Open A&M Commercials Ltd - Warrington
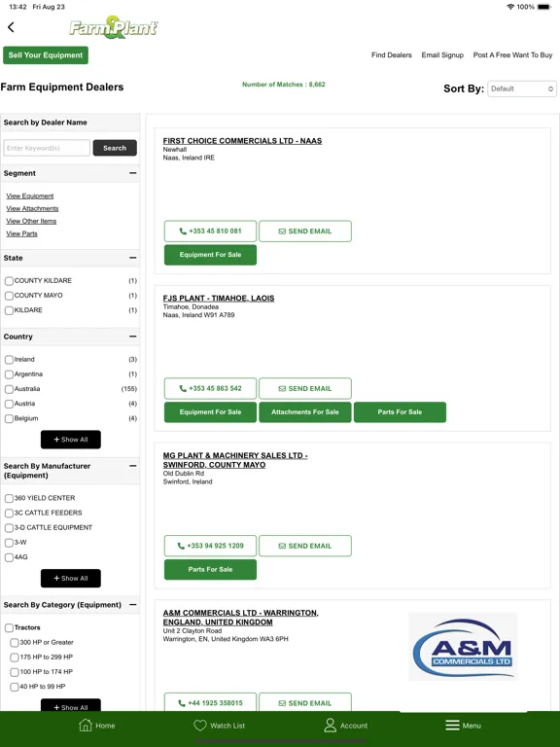 (x=241, y=618)
